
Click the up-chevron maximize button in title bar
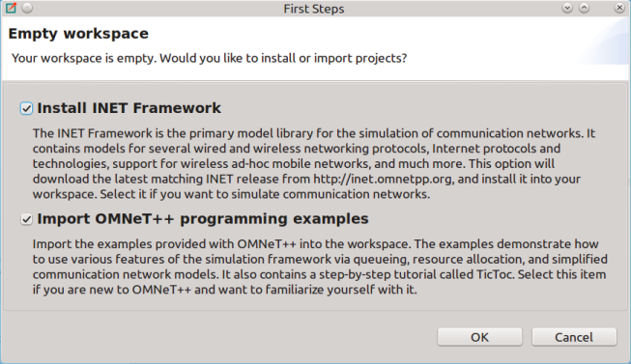(x=584, y=8)
